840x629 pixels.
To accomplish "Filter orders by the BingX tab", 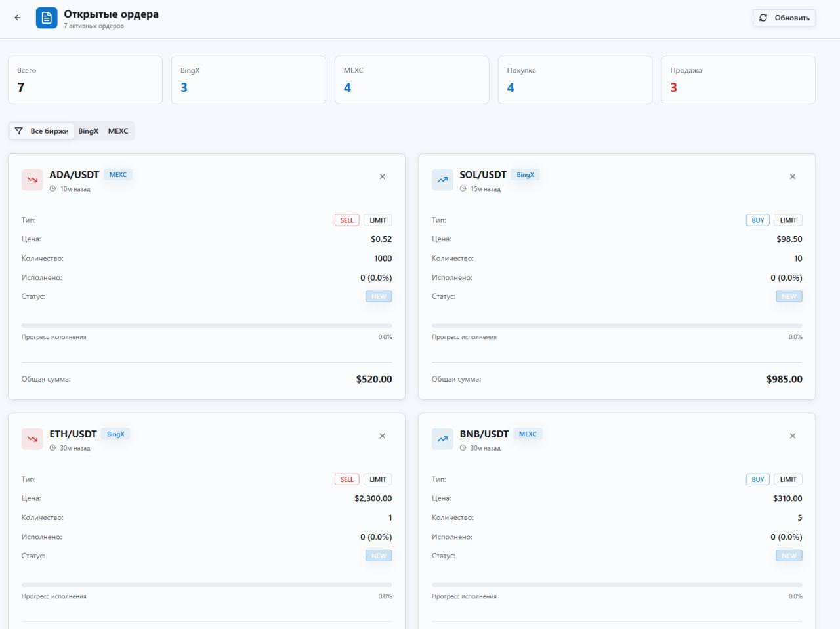I will (88, 131).
